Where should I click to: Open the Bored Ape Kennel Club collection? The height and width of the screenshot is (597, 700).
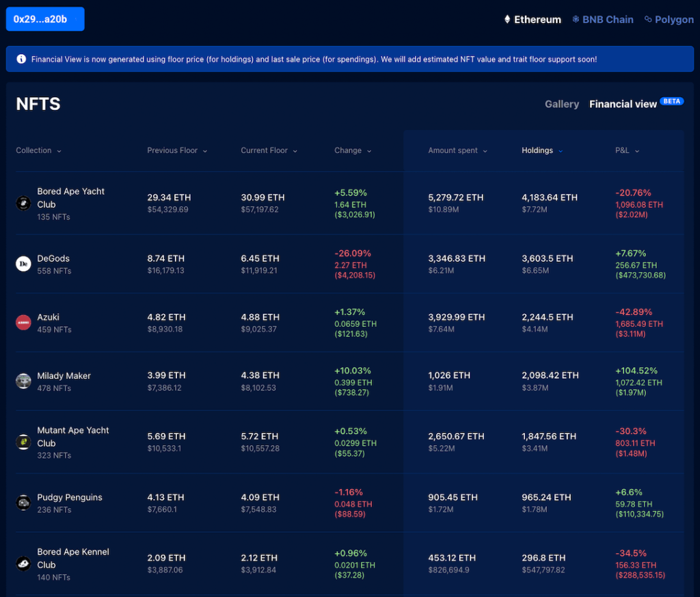72,558
